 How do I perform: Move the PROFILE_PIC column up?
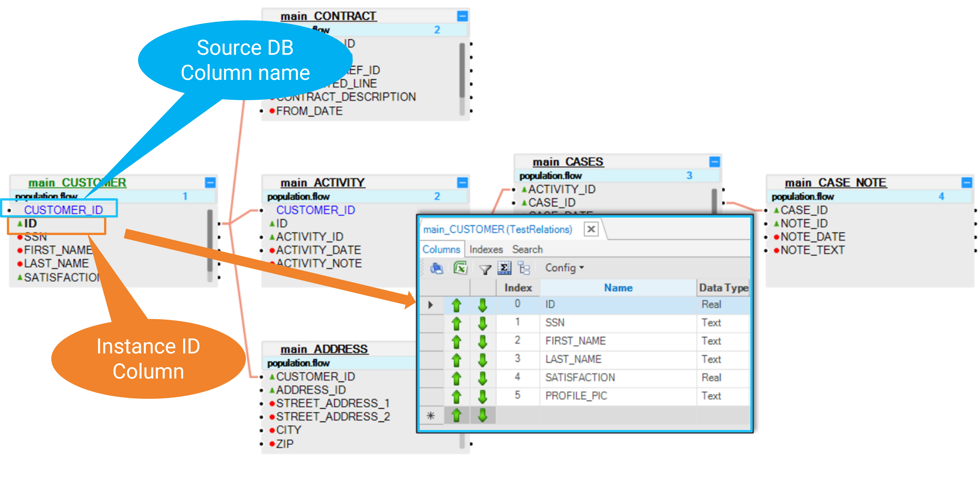(x=456, y=396)
